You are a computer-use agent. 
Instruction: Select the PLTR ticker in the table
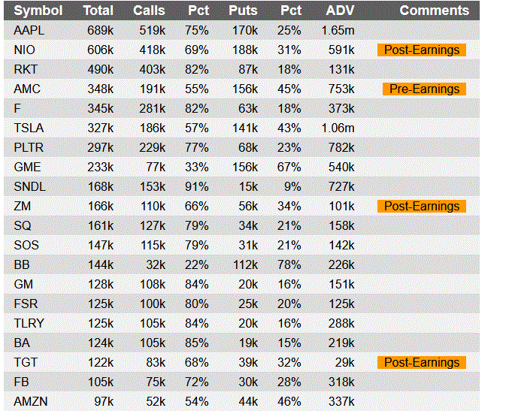[x=29, y=147]
